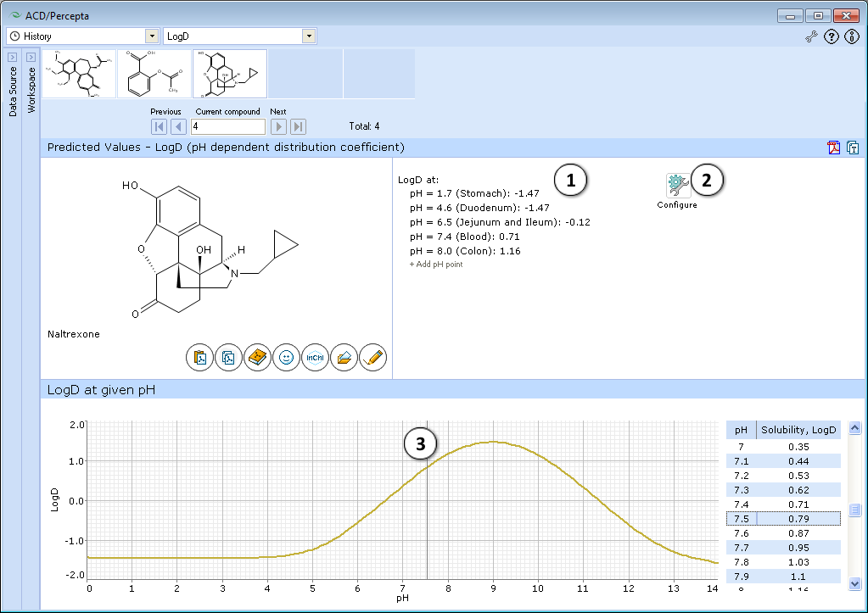
Task: Click the scroll up arrow of pH table
Action: tap(854, 428)
